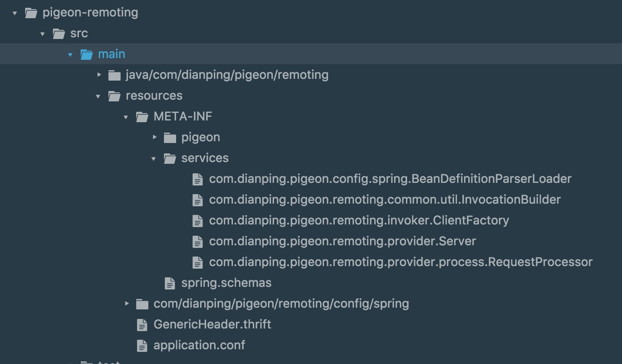Collapse the services folder arrow

(154, 159)
